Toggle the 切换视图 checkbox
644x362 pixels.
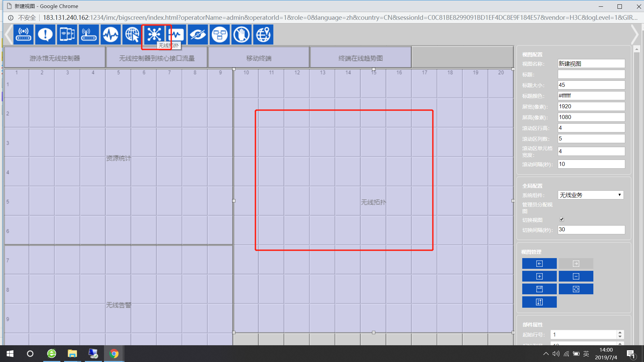562,219
